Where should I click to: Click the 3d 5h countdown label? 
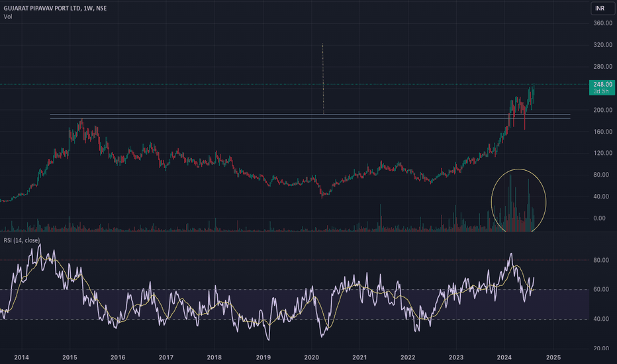point(601,91)
